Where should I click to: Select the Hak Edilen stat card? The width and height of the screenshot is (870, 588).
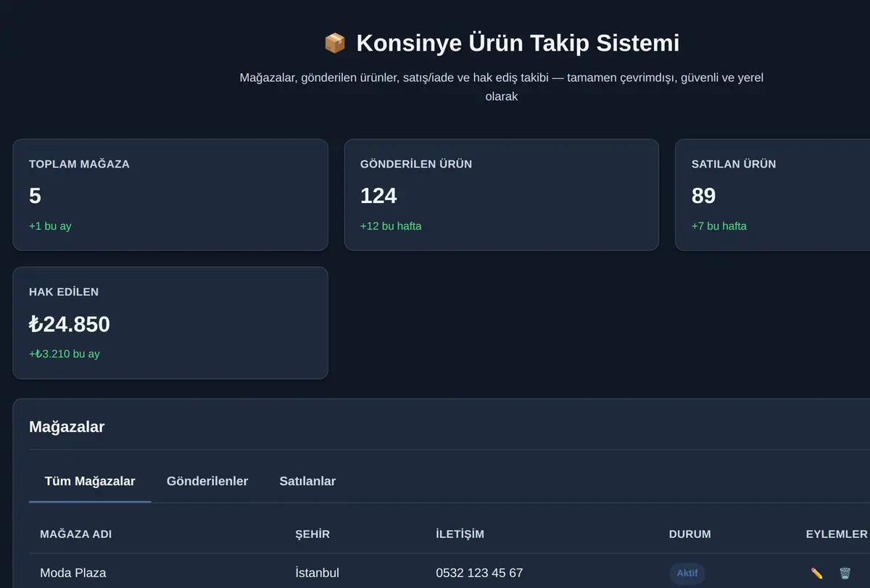(170, 323)
